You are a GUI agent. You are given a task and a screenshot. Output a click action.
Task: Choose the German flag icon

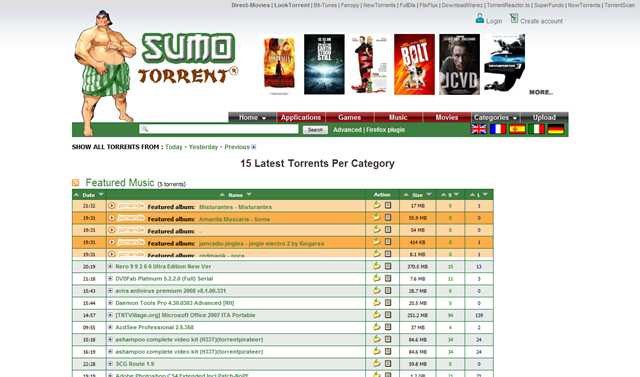pyautogui.click(x=556, y=129)
